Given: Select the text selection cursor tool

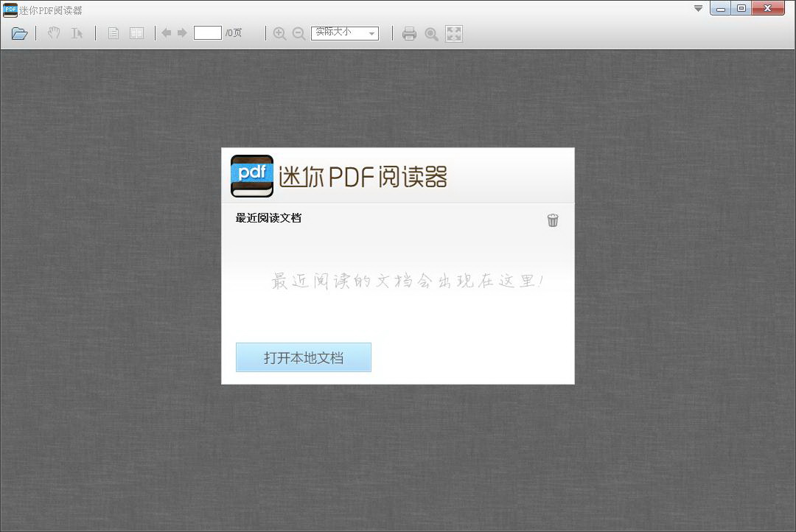Looking at the screenshot, I should (77, 33).
